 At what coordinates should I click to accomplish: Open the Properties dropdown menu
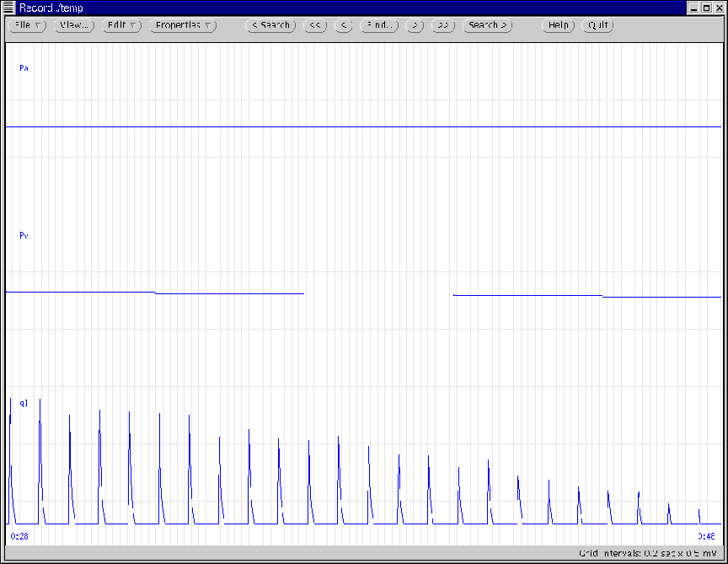click(183, 25)
